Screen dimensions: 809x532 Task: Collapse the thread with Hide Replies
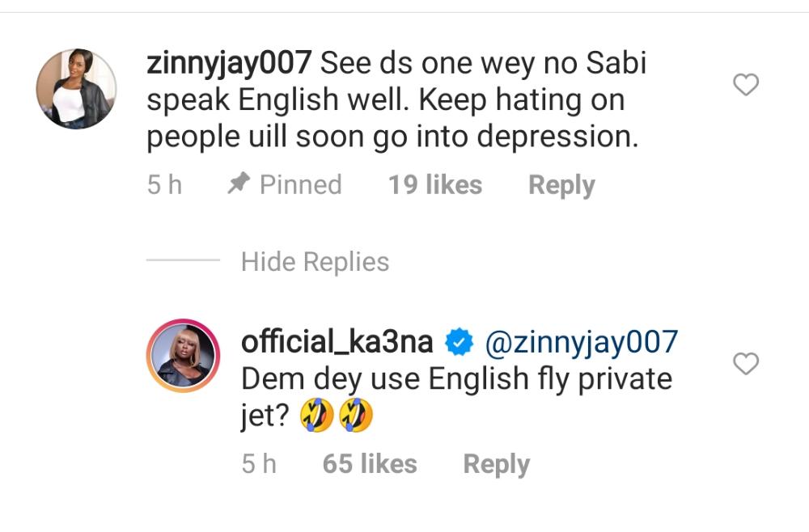[x=315, y=262]
